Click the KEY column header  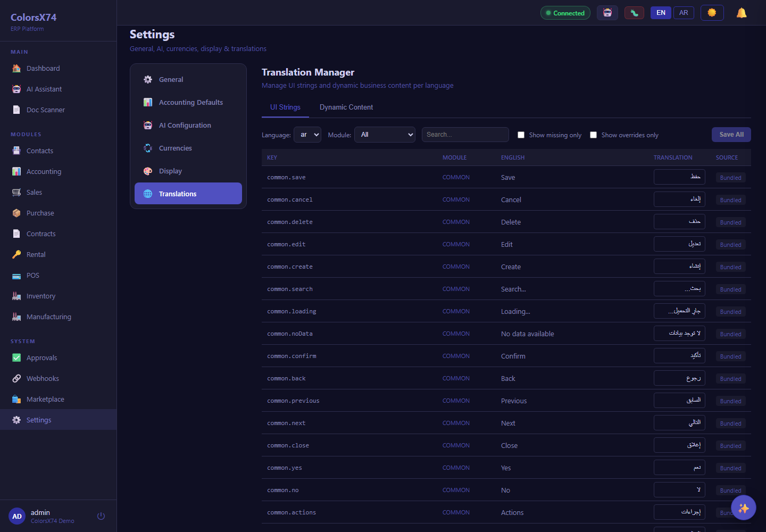tap(272, 157)
